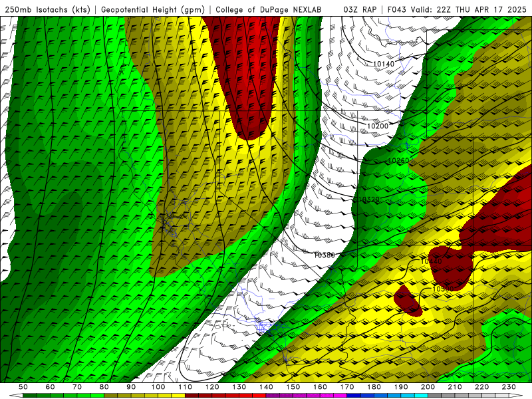Click the 180 value on the color scale

pyautogui.click(x=374, y=387)
